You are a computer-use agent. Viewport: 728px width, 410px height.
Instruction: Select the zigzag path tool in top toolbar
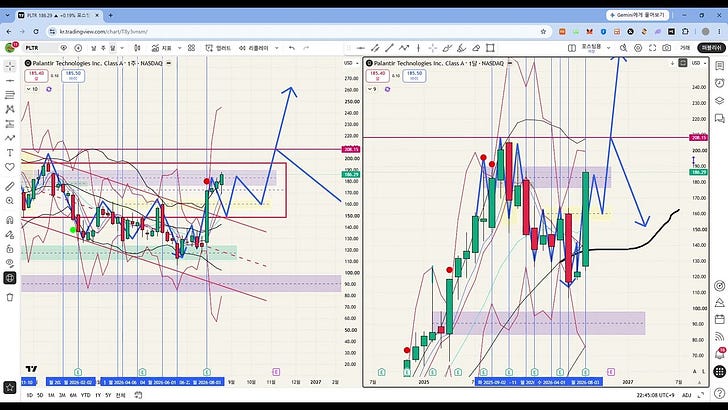coord(404,48)
